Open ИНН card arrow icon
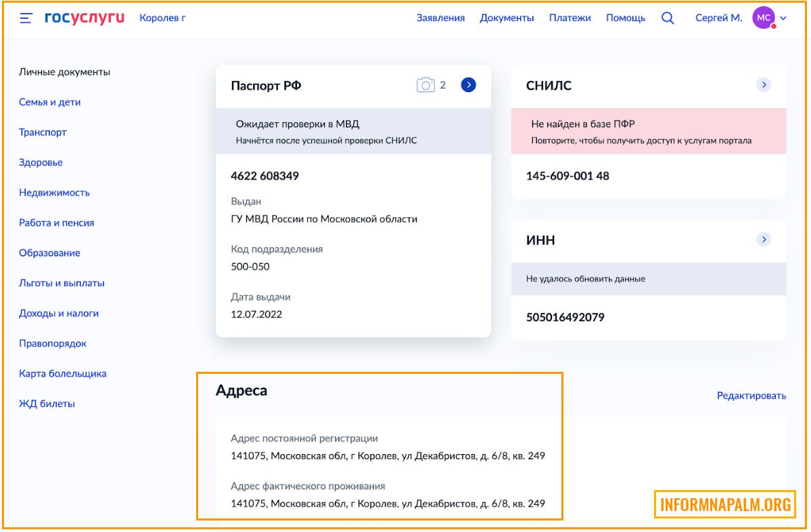Viewport: 811px width, 532px height. click(763, 239)
